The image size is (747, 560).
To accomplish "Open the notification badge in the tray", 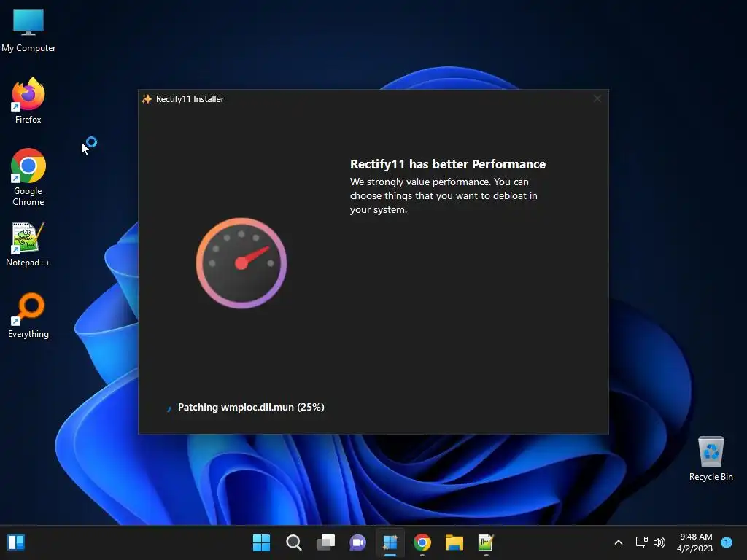I will [x=727, y=542].
